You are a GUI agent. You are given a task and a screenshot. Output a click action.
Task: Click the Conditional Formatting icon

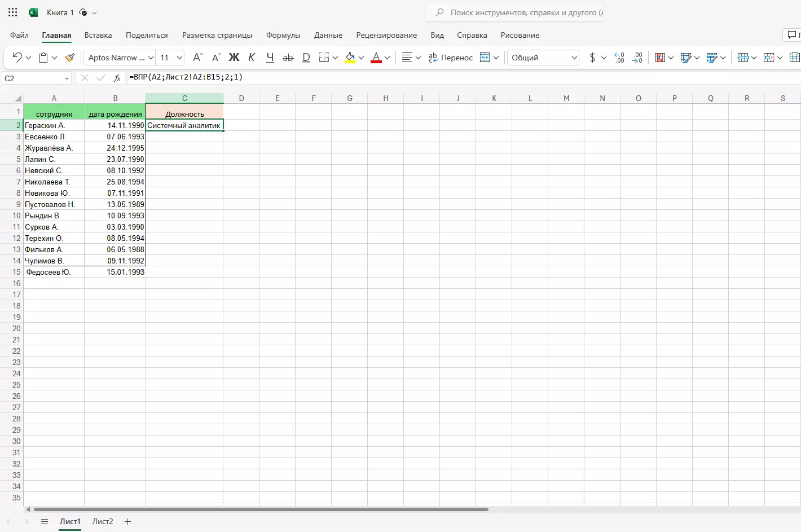659,58
